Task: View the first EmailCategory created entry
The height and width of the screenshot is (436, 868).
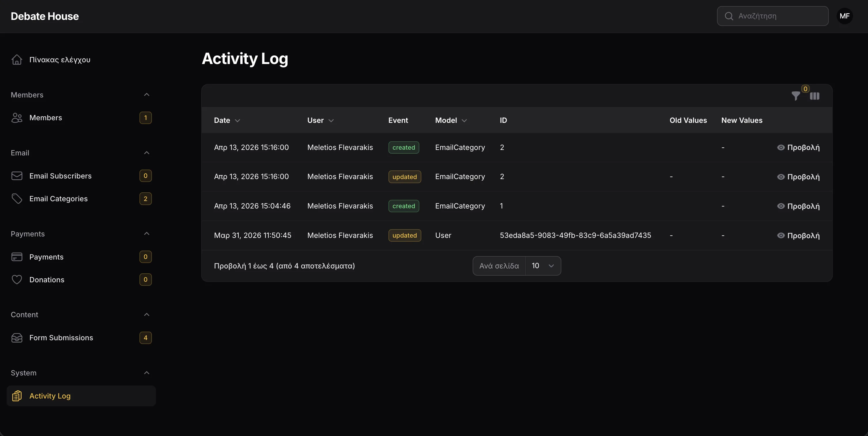Action: pyautogui.click(x=798, y=147)
